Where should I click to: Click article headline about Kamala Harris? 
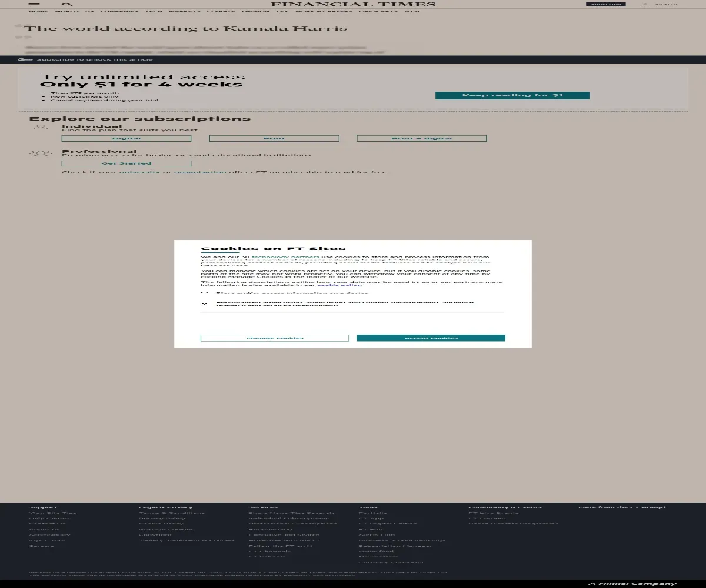pos(185,28)
